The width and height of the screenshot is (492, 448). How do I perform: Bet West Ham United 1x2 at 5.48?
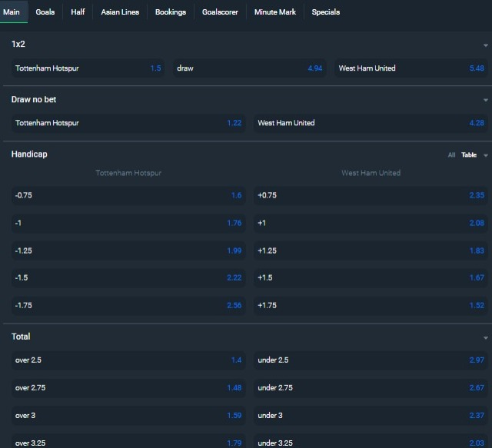click(411, 68)
